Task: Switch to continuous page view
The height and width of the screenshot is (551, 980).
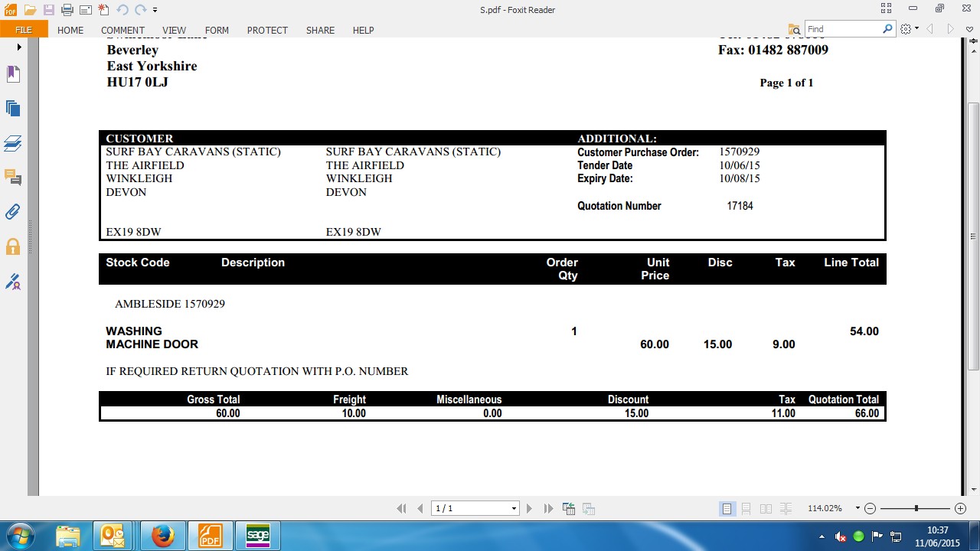Action: pos(746,509)
